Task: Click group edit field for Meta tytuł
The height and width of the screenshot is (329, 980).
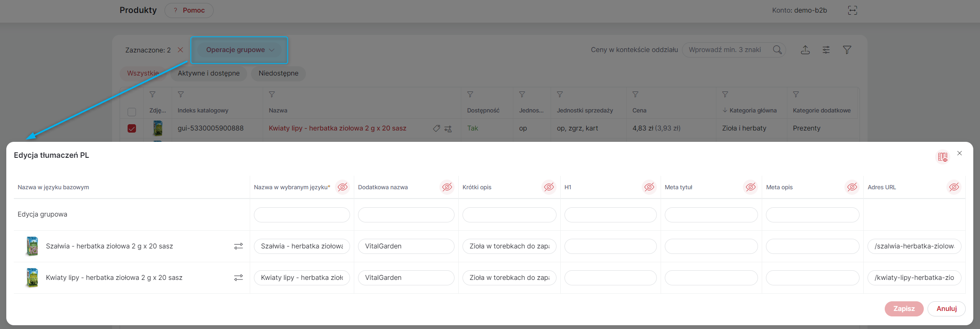Action: point(711,215)
